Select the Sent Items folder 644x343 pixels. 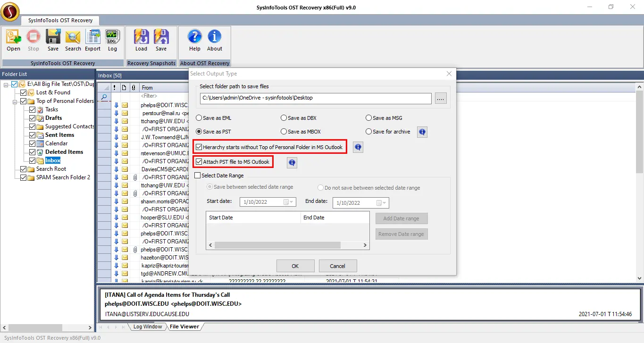[59, 135]
